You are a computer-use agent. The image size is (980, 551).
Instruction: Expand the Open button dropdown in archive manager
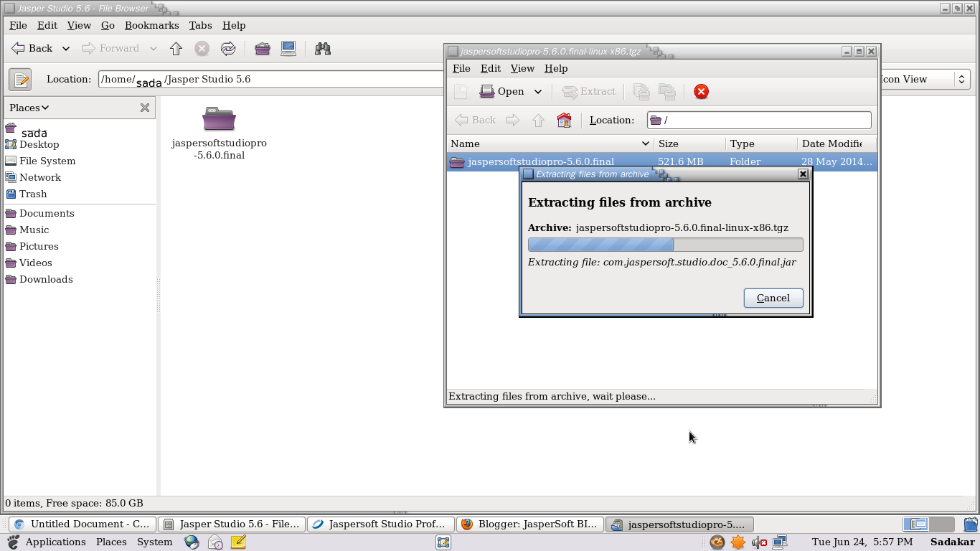point(537,91)
